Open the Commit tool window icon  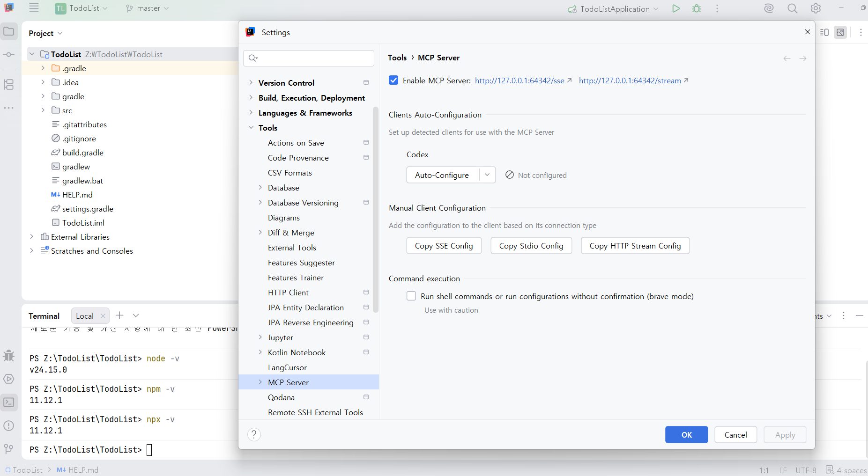click(9, 55)
